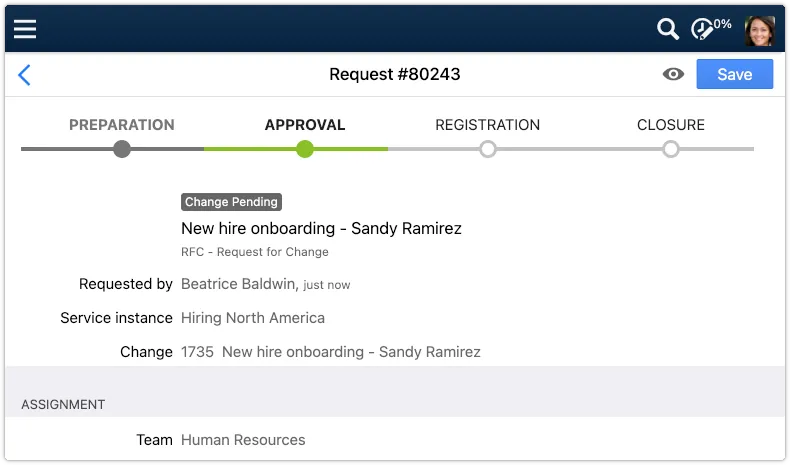Select the Registration stage label
Image resolution: width=790 pixels, height=465 pixels.
click(x=487, y=125)
